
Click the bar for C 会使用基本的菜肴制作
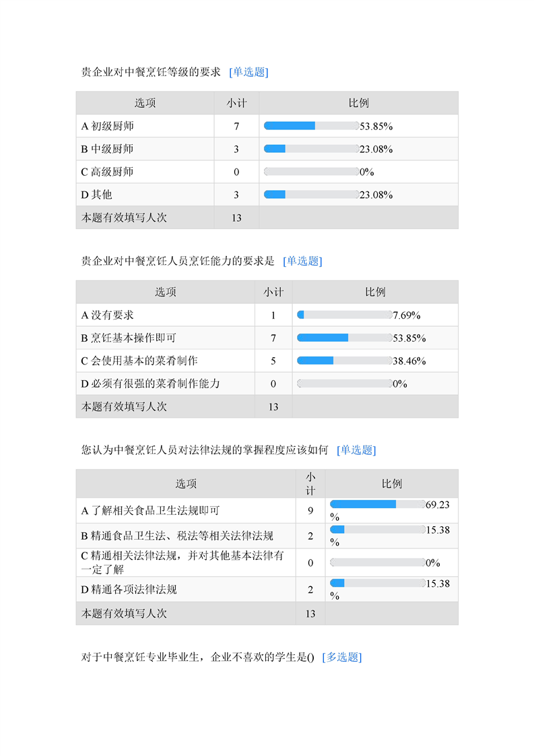pos(344,360)
